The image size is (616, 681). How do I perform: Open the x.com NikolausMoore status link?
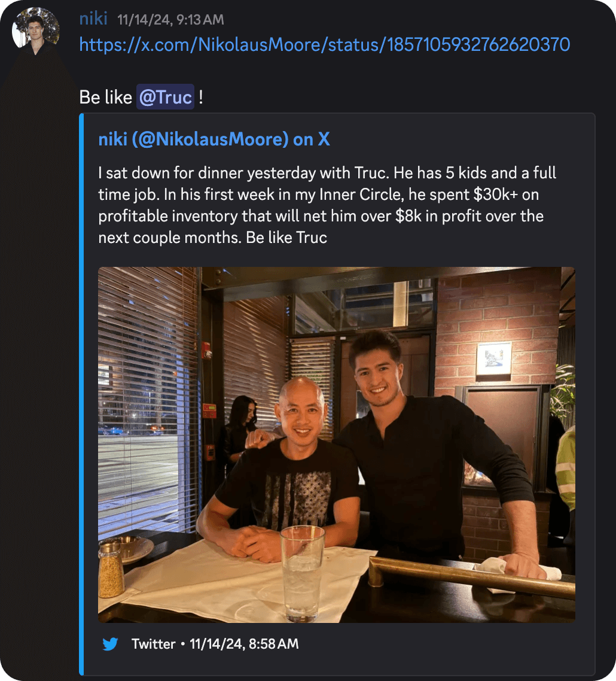click(324, 45)
